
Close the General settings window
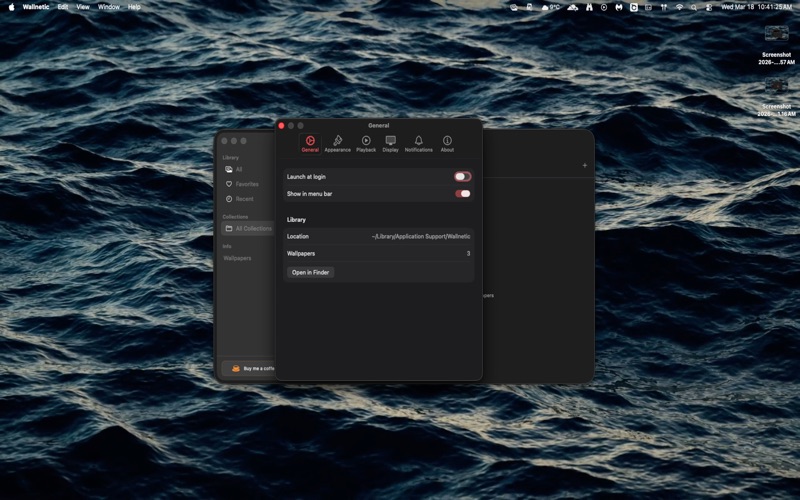(281, 126)
